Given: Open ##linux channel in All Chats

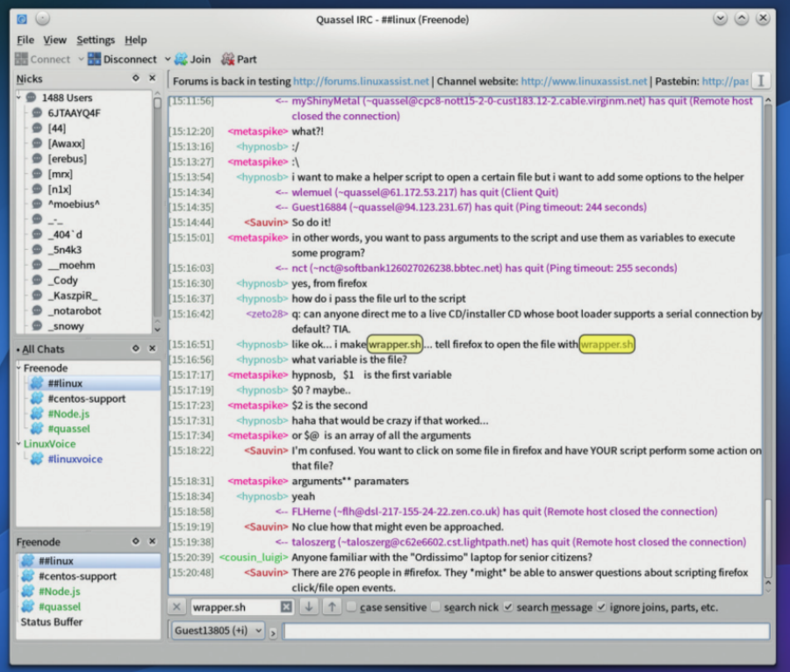Looking at the screenshot, I should (x=64, y=383).
